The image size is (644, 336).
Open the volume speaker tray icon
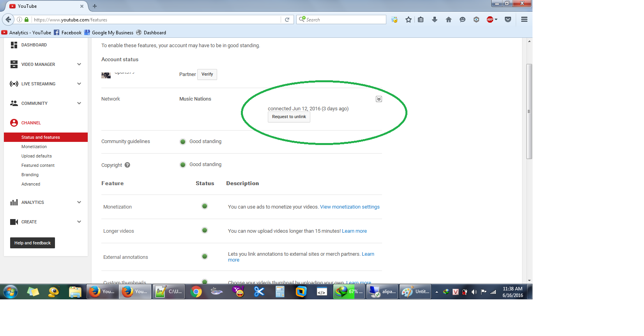click(x=474, y=292)
